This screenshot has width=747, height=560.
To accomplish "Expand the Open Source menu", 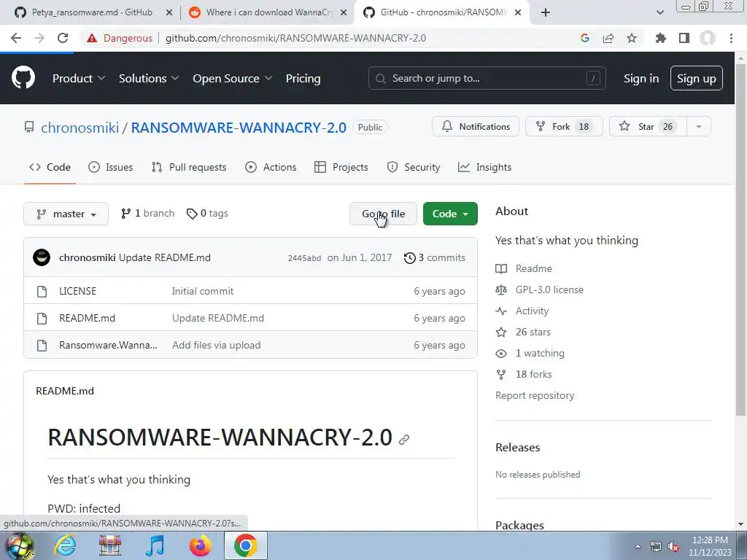I will coord(233,79).
